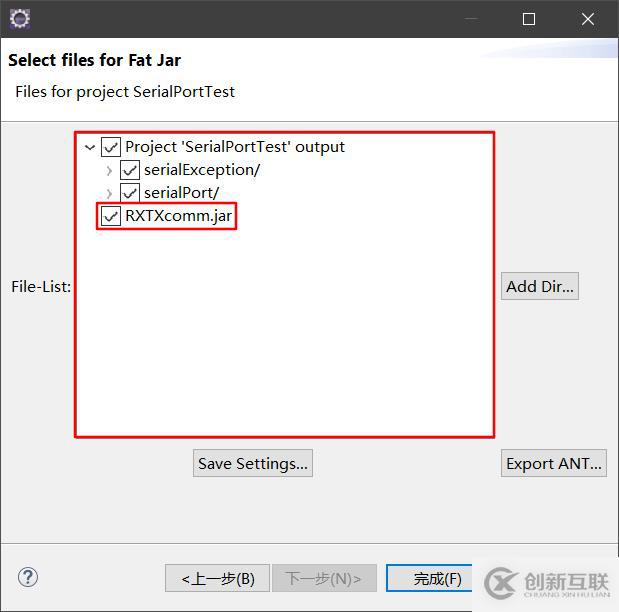The height and width of the screenshot is (612, 619).
Task: Uncheck the Project 'SerialPortTest' output checkbox
Action: [111, 147]
